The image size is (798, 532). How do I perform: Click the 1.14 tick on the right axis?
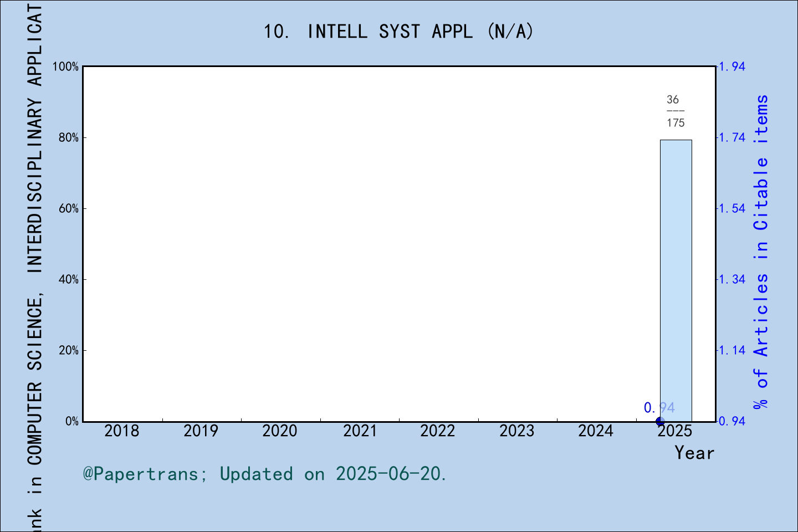click(x=732, y=350)
